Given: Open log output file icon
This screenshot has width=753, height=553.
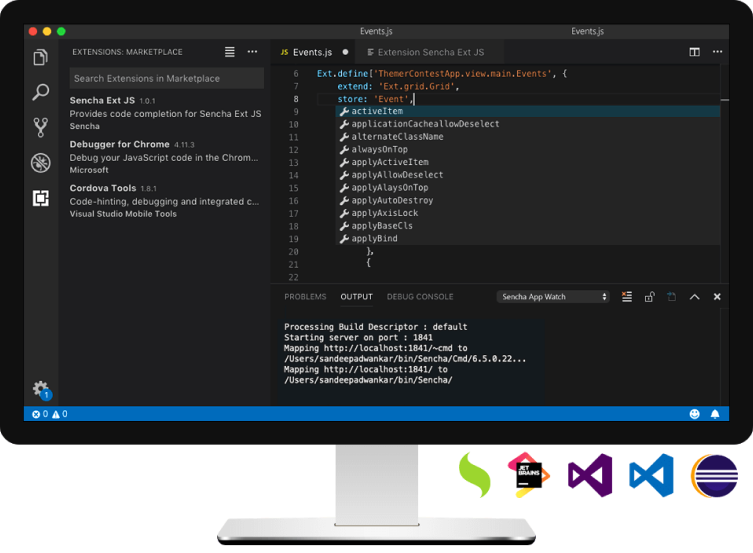Looking at the screenshot, I should (671, 297).
